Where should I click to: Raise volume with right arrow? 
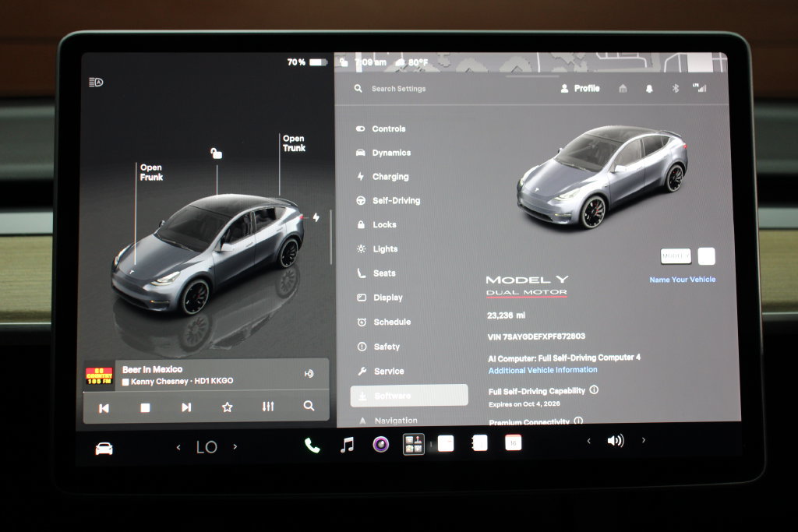point(644,440)
